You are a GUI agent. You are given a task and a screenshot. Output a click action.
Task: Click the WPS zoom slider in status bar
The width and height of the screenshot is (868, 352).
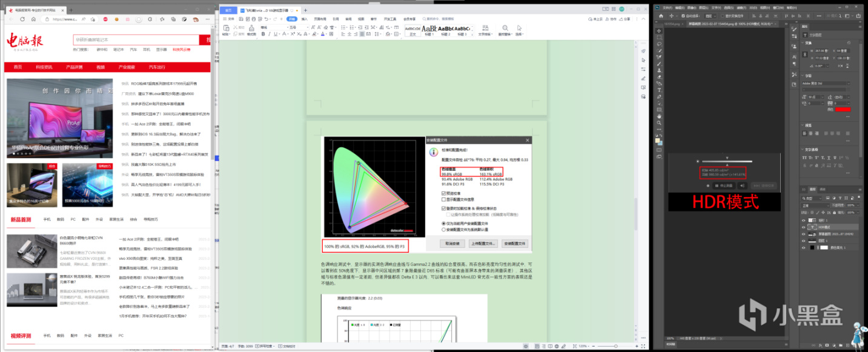[617, 345]
